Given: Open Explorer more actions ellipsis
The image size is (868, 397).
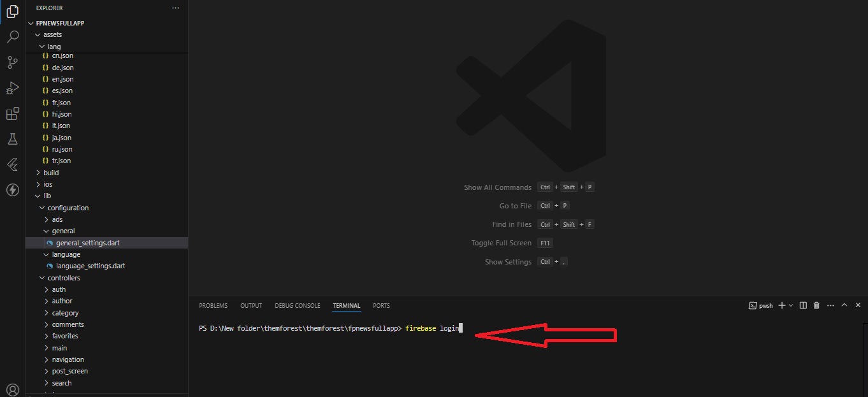Looking at the screenshot, I should point(176,8).
